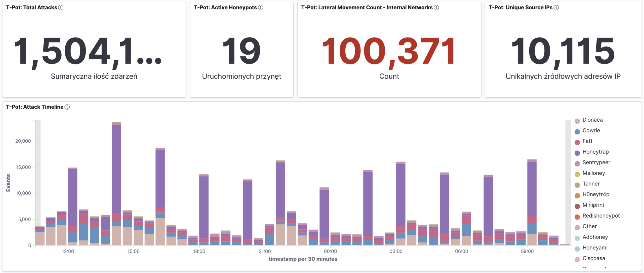Hide Honeytrap series via legend
644x273 pixels.
(595, 152)
